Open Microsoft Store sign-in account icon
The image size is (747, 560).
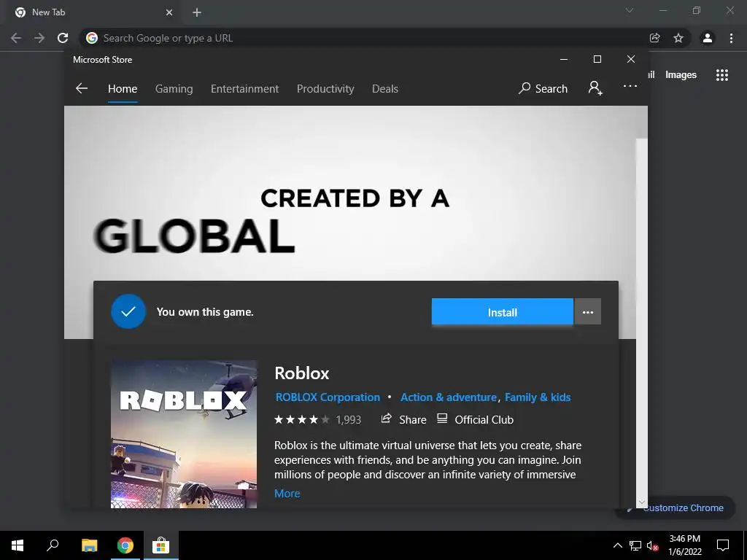point(595,88)
